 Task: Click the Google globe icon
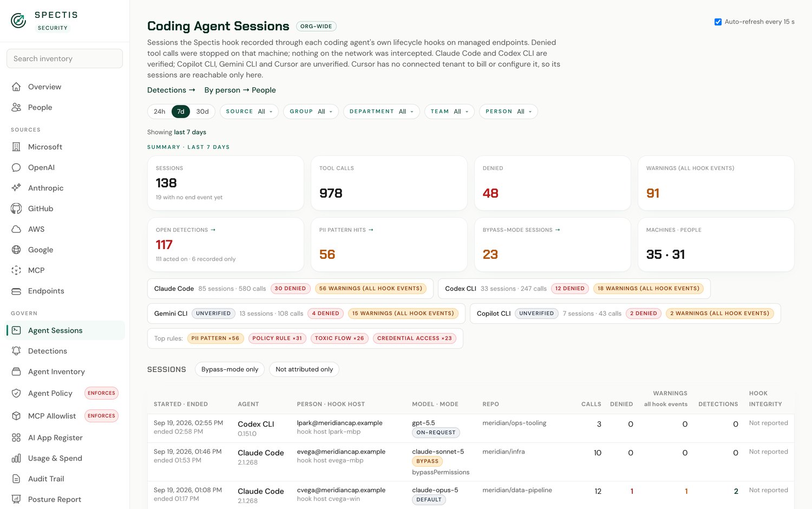(16, 250)
